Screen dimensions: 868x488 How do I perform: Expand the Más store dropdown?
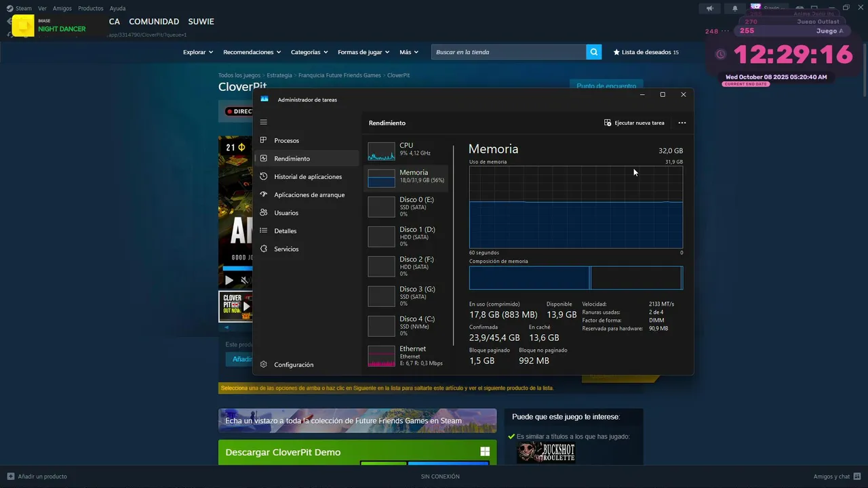(409, 52)
